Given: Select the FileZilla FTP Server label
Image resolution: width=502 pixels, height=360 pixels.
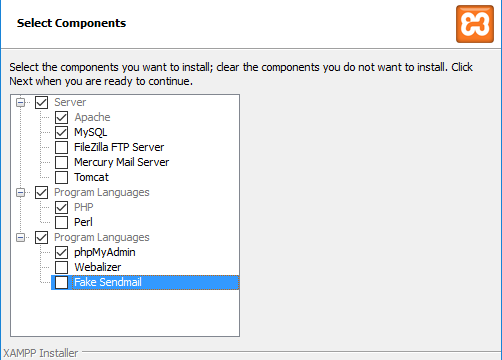Looking at the screenshot, I should 119,147.
